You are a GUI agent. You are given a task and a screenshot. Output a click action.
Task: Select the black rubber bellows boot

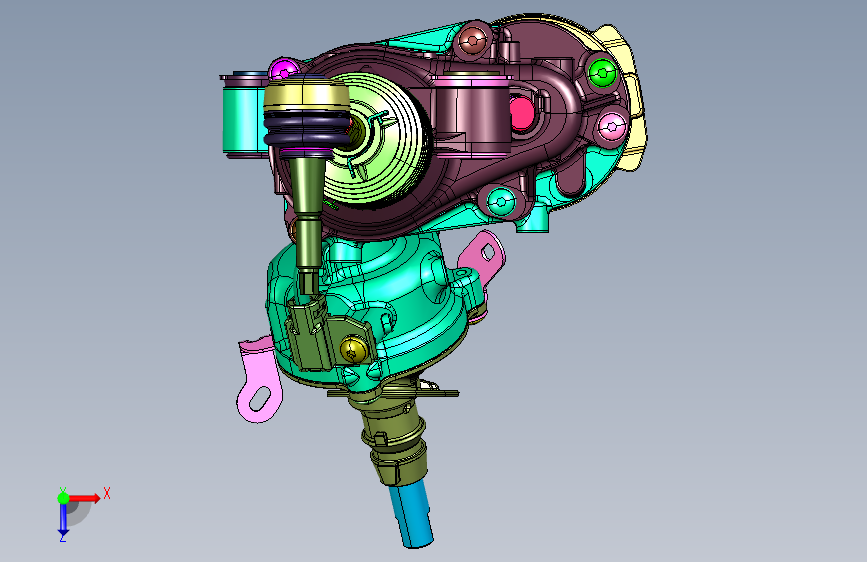(x=307, y=129)
